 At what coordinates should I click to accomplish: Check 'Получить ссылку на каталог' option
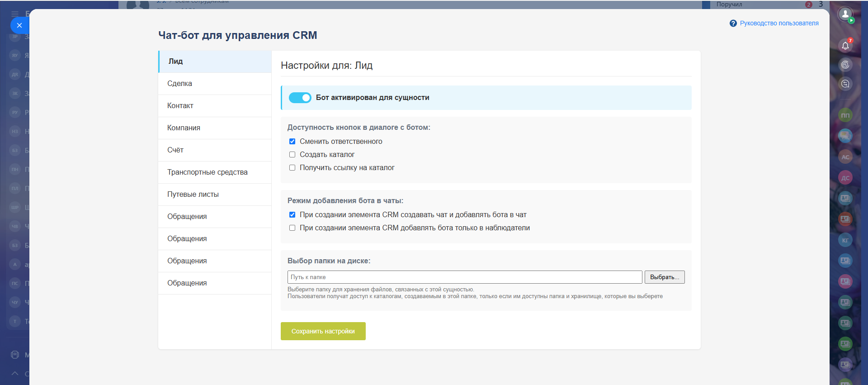point(292,168)
